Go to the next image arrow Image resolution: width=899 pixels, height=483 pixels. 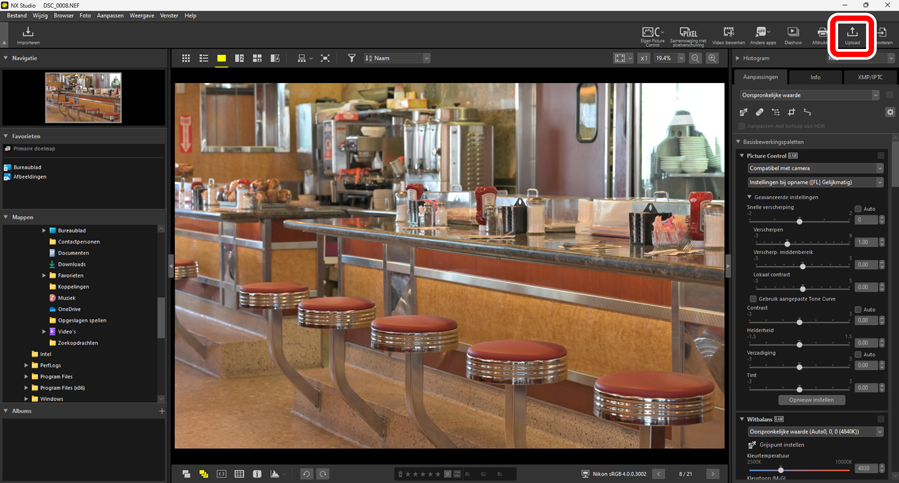[x=712, y=474]
